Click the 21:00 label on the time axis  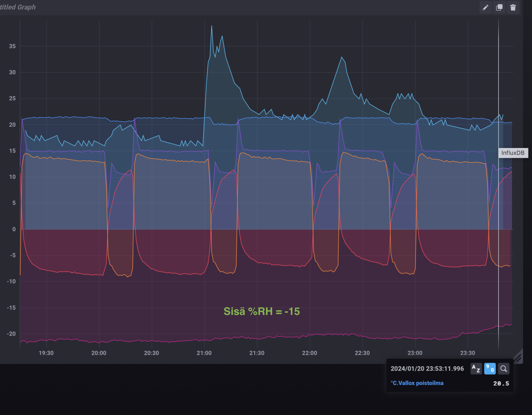pyautogui.click(x=204, y=353)
